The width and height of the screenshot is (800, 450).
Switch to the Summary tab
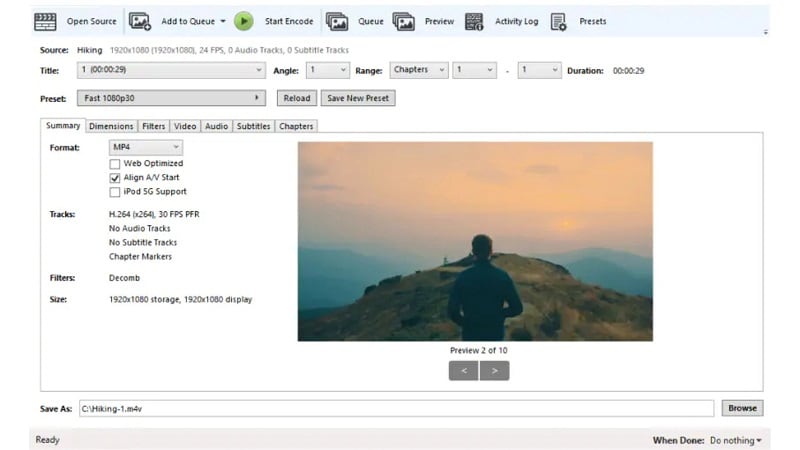click(x=63, y=126)
